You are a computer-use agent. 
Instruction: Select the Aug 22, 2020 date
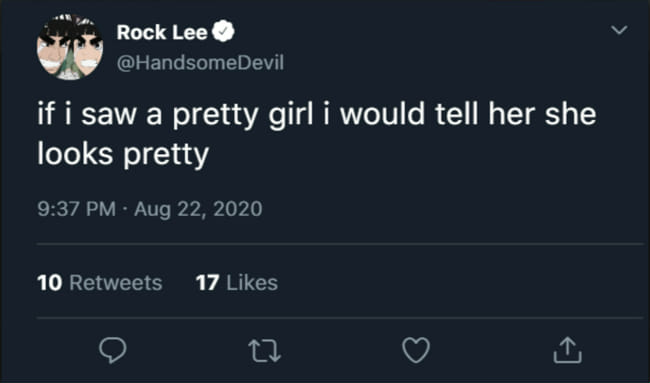pyautogui.click(x=198, y=208)
